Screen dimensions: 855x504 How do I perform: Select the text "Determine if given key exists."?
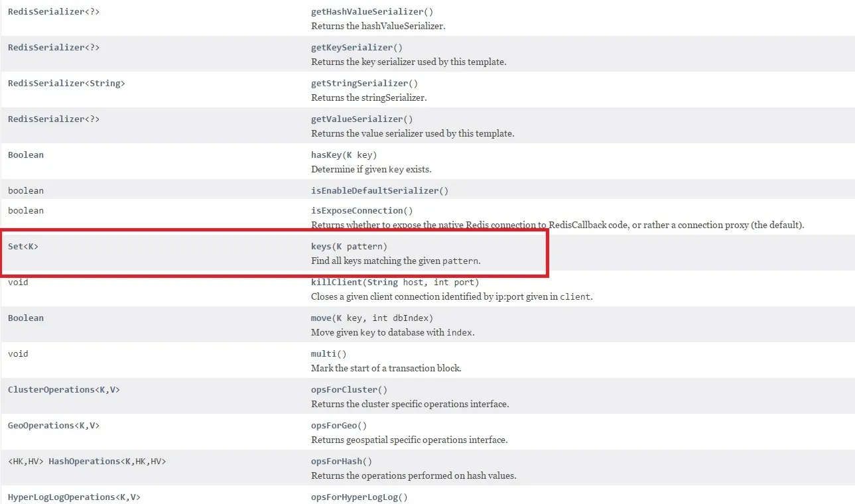(x=371, y=170)
